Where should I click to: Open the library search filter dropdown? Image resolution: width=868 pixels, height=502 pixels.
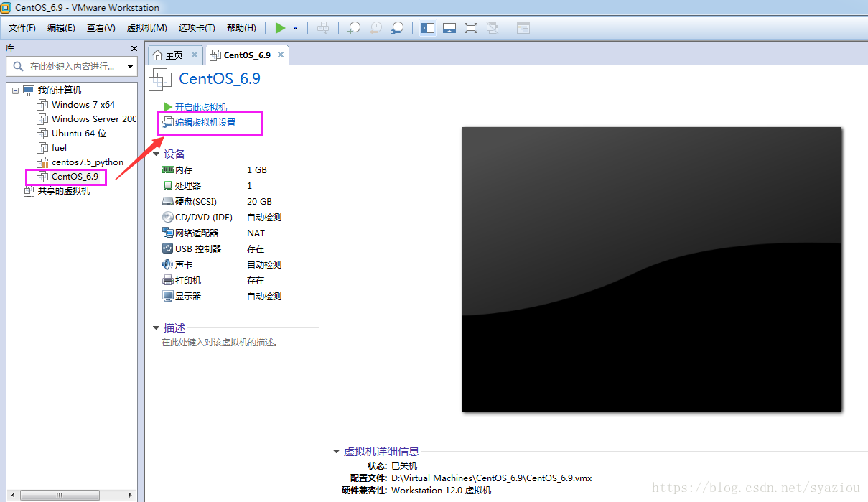click(x=130, y=66)
